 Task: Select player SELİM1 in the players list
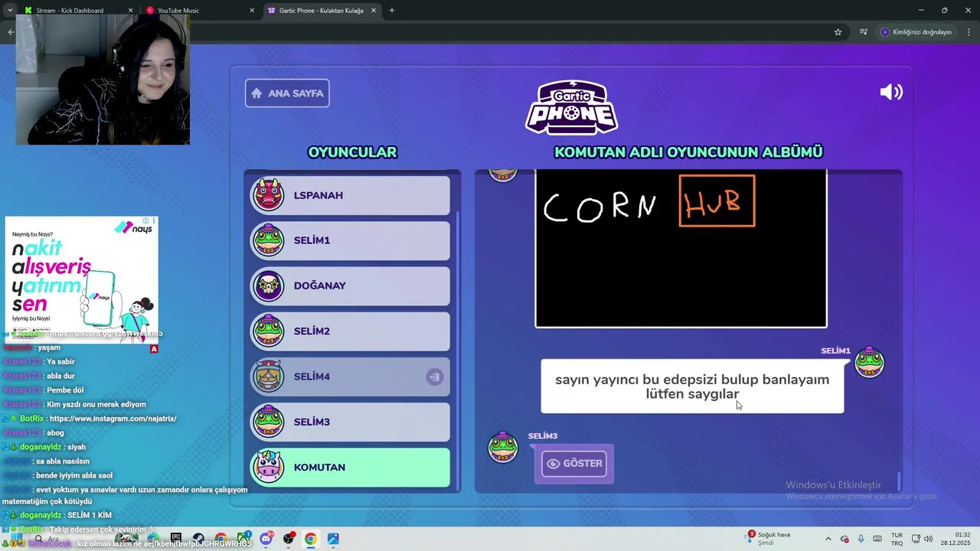[x=351, y=240]
